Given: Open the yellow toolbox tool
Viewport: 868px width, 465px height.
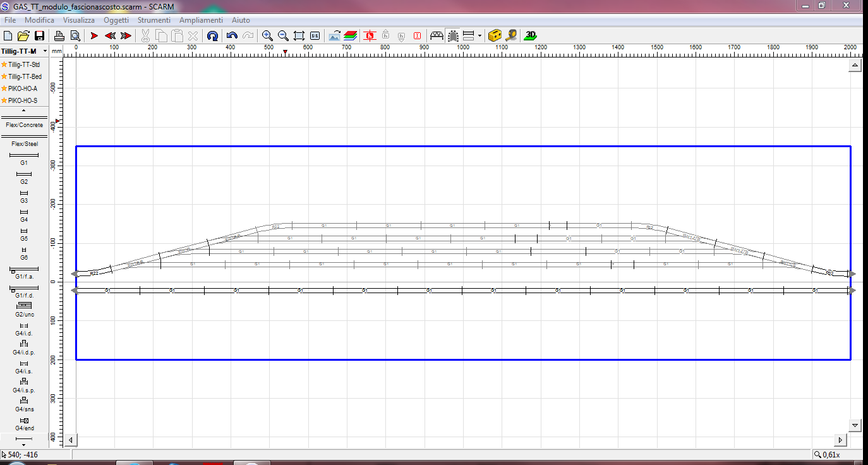Looking at the screenshot, I should pos(495,36).
